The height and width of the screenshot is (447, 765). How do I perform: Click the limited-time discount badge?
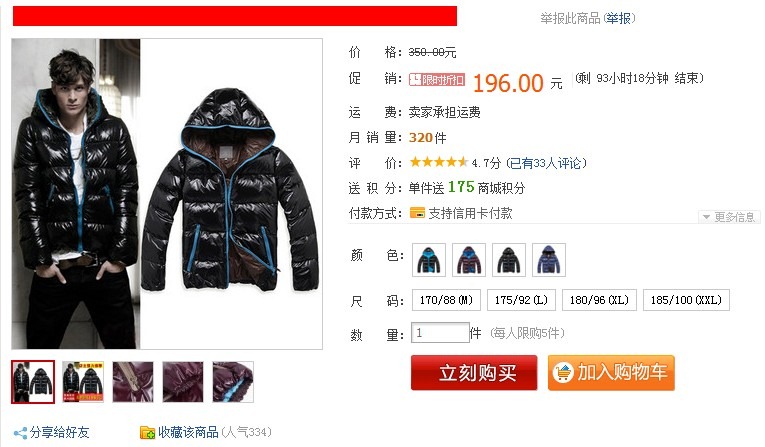tap(437, 80)
